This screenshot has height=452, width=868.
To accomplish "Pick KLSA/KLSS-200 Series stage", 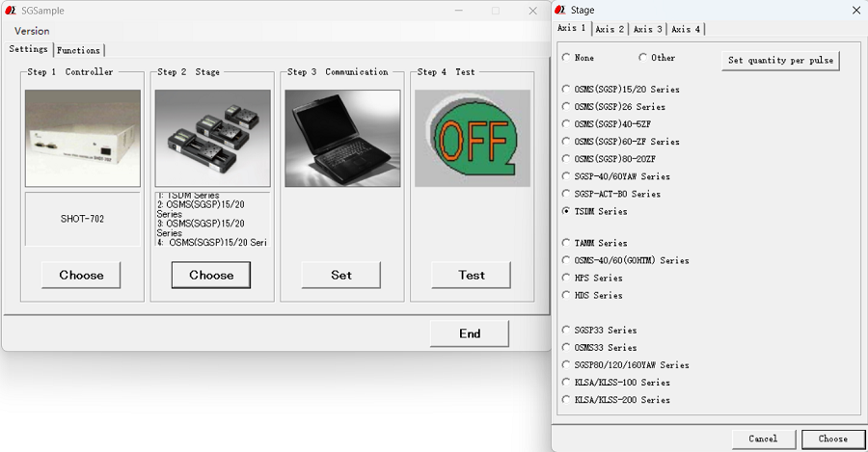I will 566,400.
